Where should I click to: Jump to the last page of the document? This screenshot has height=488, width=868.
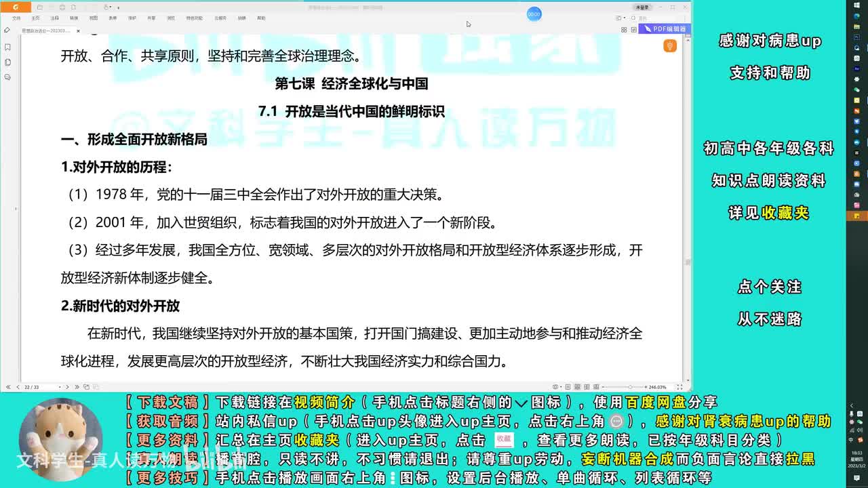pos(77,387)
